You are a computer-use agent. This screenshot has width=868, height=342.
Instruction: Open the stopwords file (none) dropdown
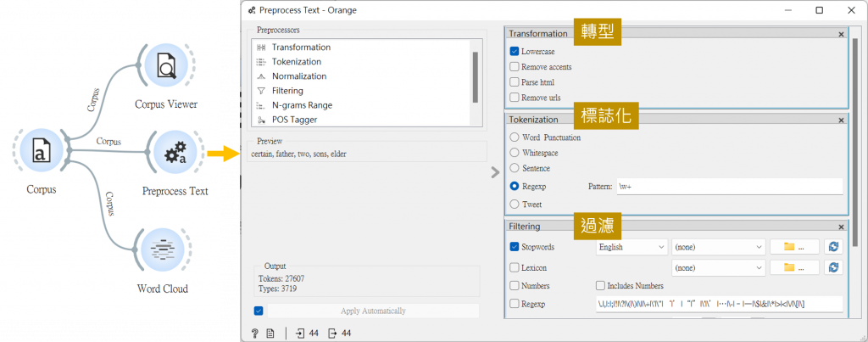click(x=719, y=247)
